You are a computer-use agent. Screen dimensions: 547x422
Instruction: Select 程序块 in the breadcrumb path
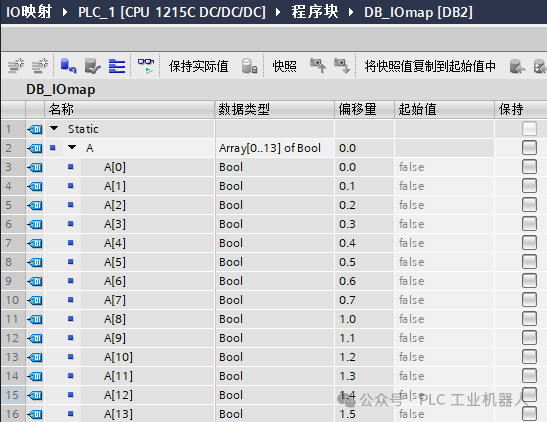tap(315, 12)
